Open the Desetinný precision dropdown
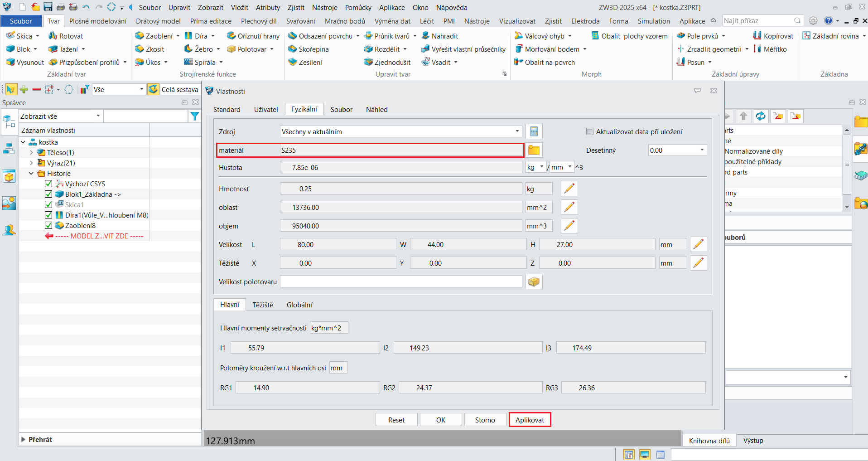868x461 pixels. pyautogui.click(x=702, y=150)
